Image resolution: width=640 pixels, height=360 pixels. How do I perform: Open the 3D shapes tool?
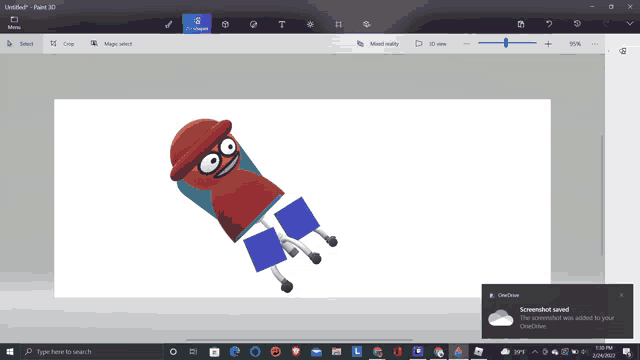click(225, 24)
